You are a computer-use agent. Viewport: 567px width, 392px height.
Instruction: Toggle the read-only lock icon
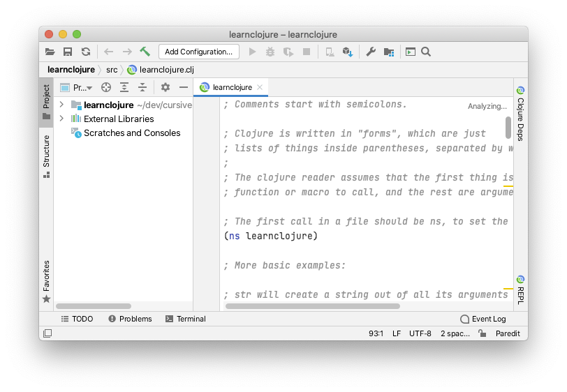point(482,333)
